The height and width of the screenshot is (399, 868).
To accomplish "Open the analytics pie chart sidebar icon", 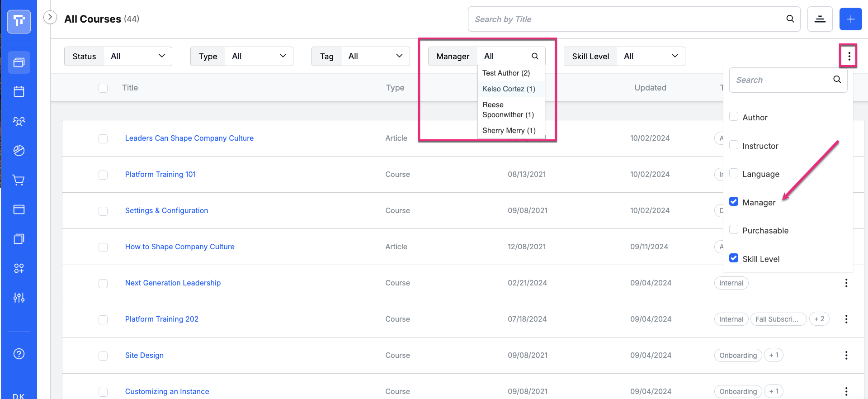I will pyautogui.click(x=19, y=151).
